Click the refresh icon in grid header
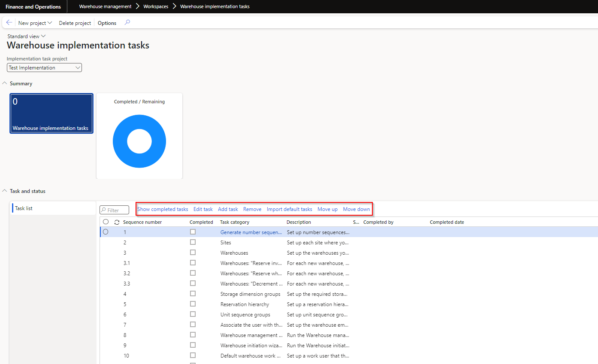Screen dimensions: 598x364 pos(117,222)
